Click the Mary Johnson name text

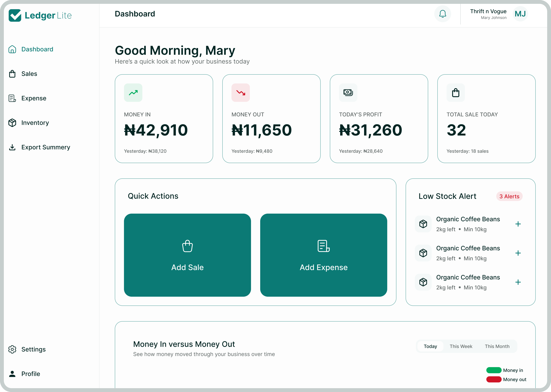494,18
